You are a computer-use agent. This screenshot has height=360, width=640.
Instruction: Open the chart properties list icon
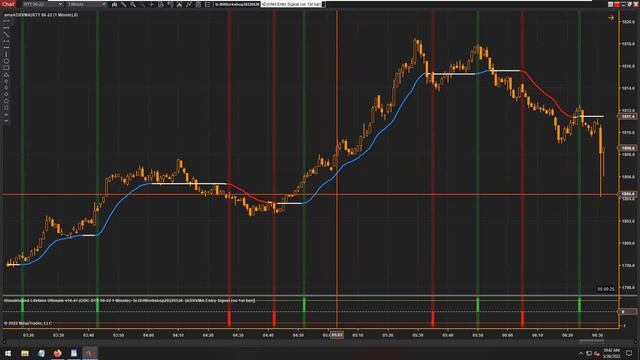point(207,4)
